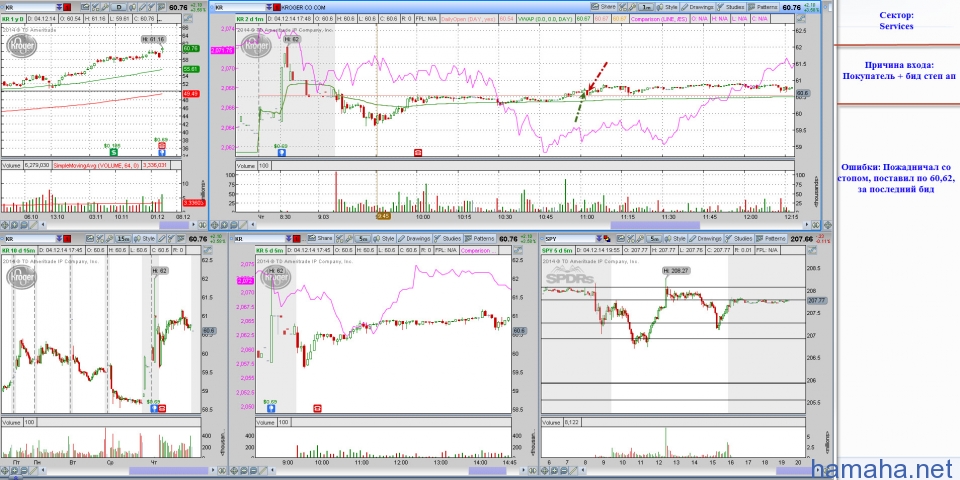Change D aggregation on KR daily chart
This screenshot has width=960, height=480.
click(x=119, y=7)
